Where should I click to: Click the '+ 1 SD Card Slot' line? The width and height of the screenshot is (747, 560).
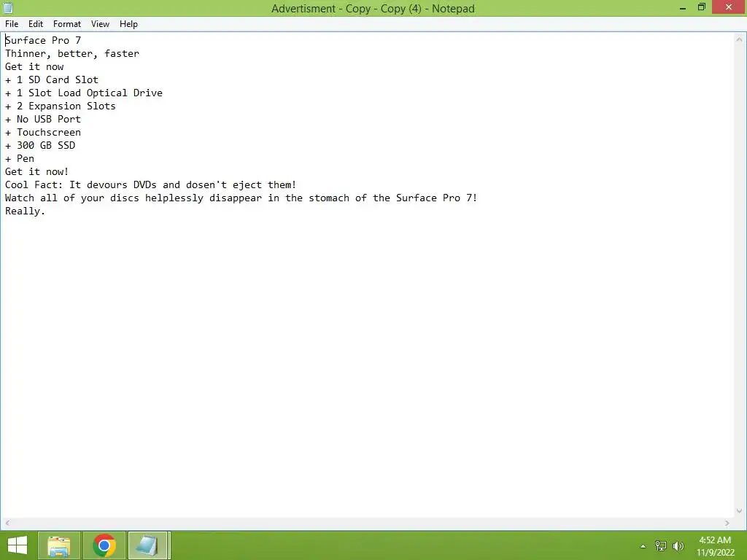(52, 79)
